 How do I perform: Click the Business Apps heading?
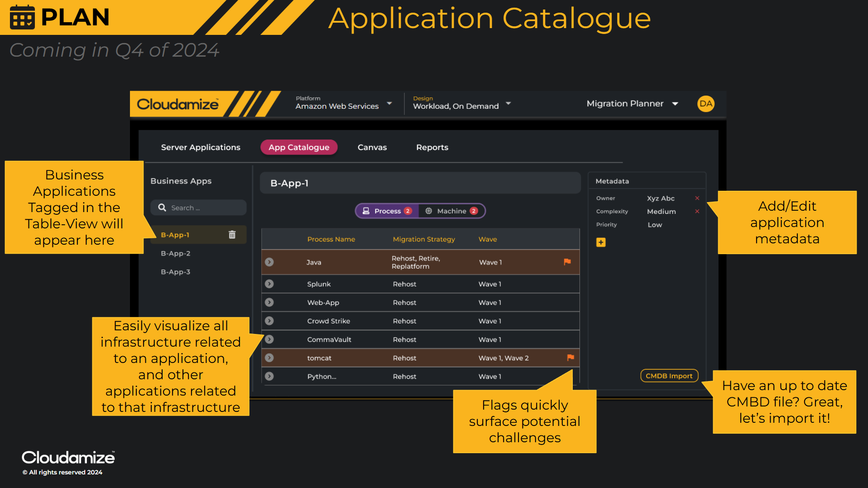(181, 181)
